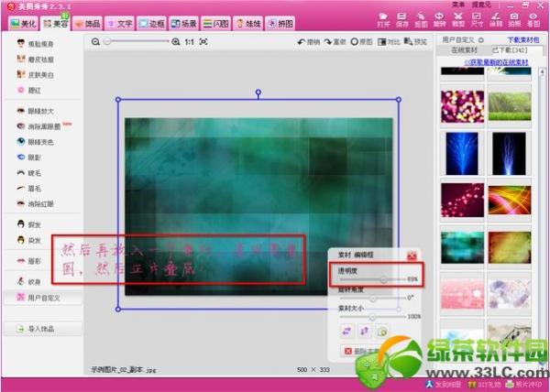Select the 眼影 eyeshadow tool

click(x=29, y=158)
